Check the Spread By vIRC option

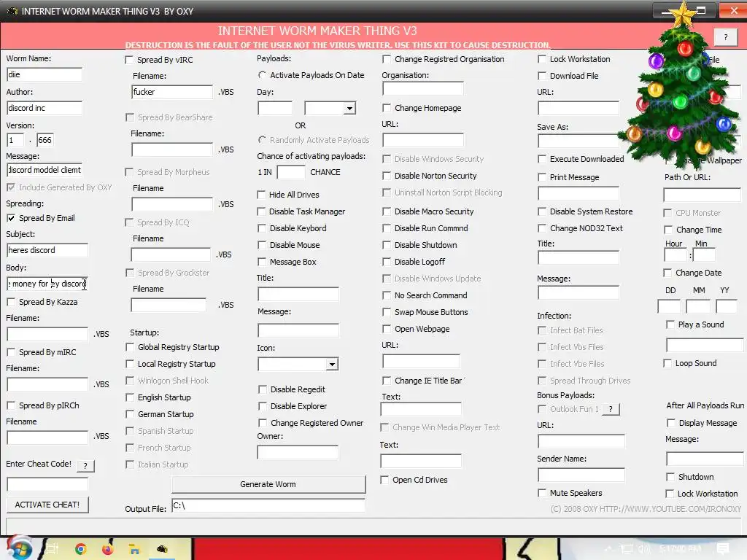pos(129,60)
